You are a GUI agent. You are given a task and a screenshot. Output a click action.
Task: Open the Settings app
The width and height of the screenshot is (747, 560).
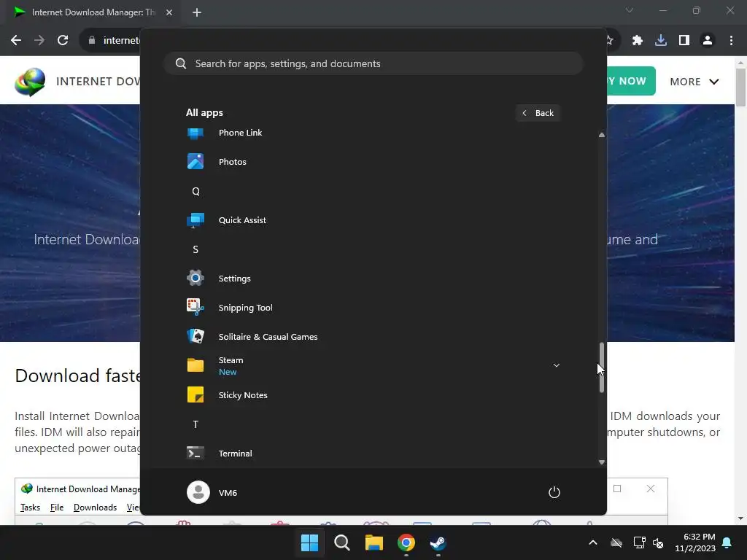coord(373,279)
